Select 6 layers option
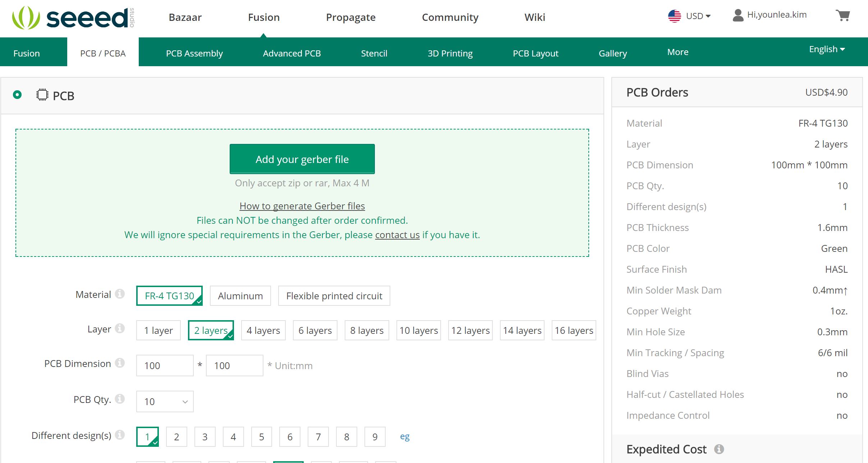This screenshot has height=463, width=868. tap(315, 330)
